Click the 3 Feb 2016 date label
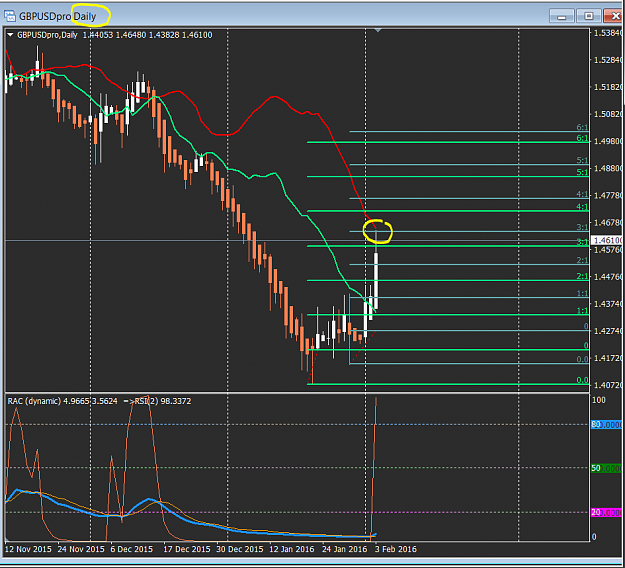The height and width of the screenshot is (568, 625). click(x=396, y=549)
